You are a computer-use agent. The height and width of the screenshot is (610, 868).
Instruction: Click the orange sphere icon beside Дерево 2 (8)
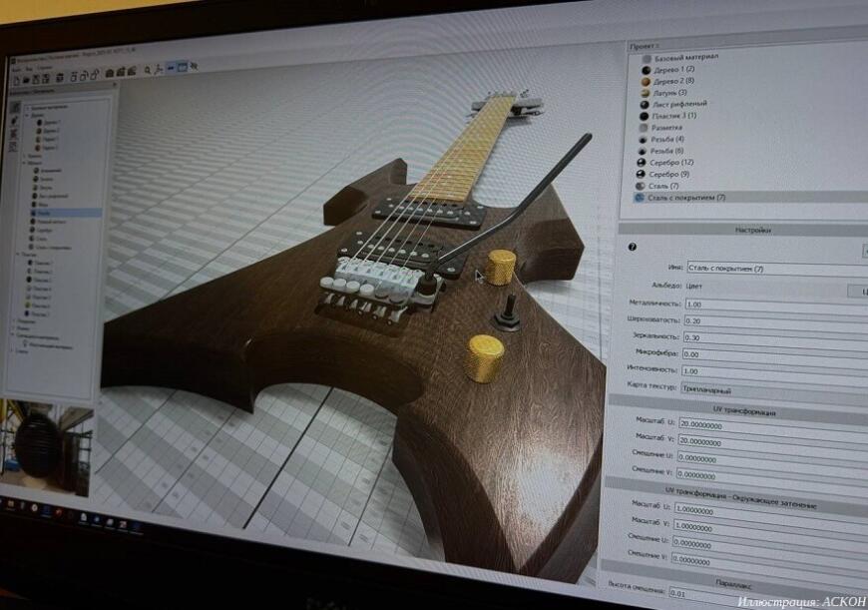(x=646, y=82)
